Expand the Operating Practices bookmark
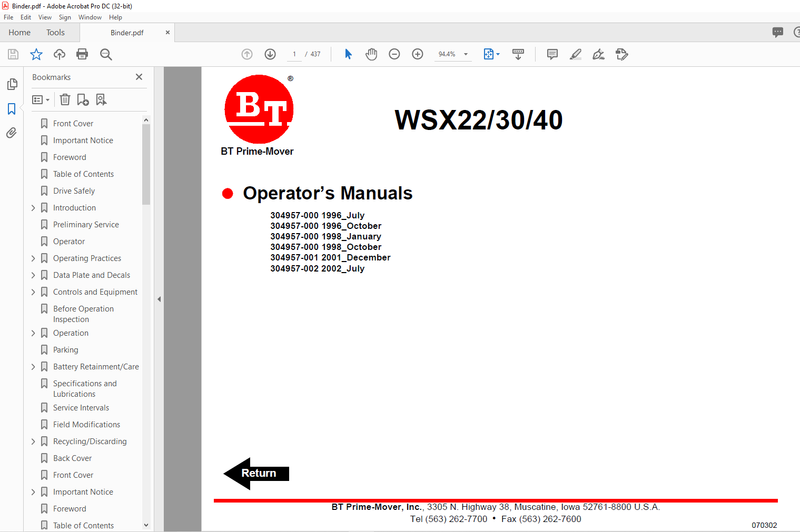 33,258
